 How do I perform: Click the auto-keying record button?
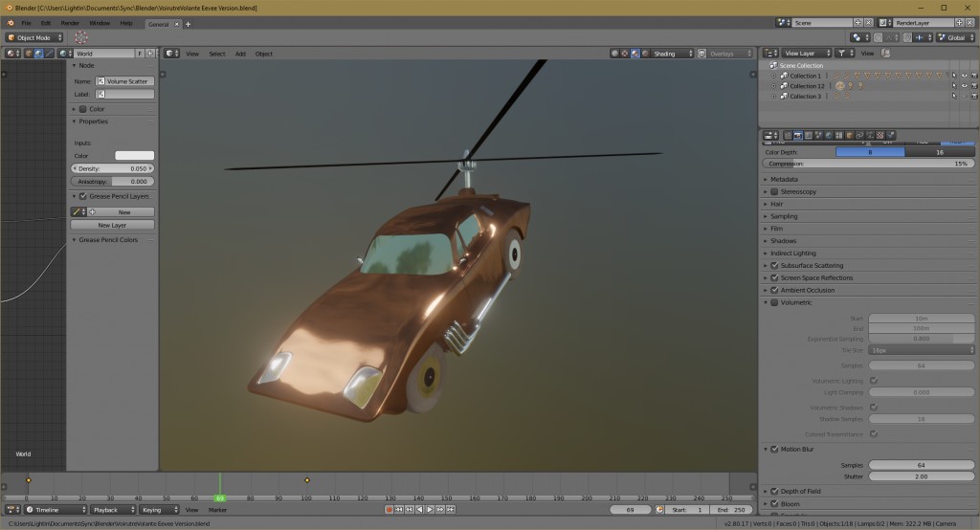tap(390, 510)
